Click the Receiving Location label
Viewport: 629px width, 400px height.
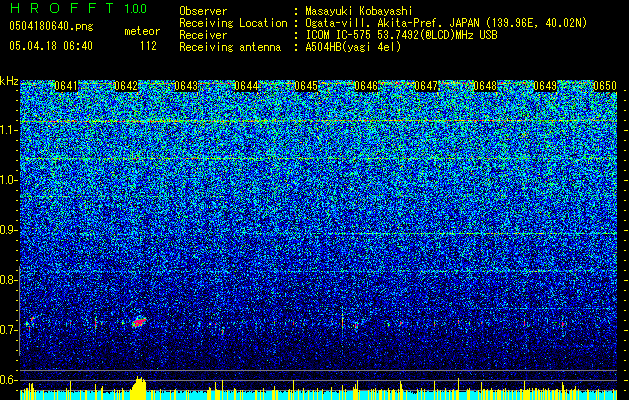click(x=233, y=23)
